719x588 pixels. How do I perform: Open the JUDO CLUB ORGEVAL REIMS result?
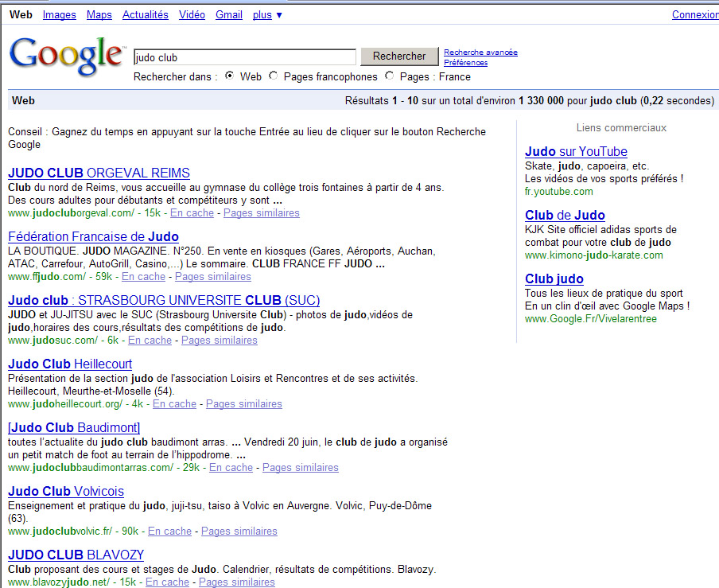pos(99,173)
